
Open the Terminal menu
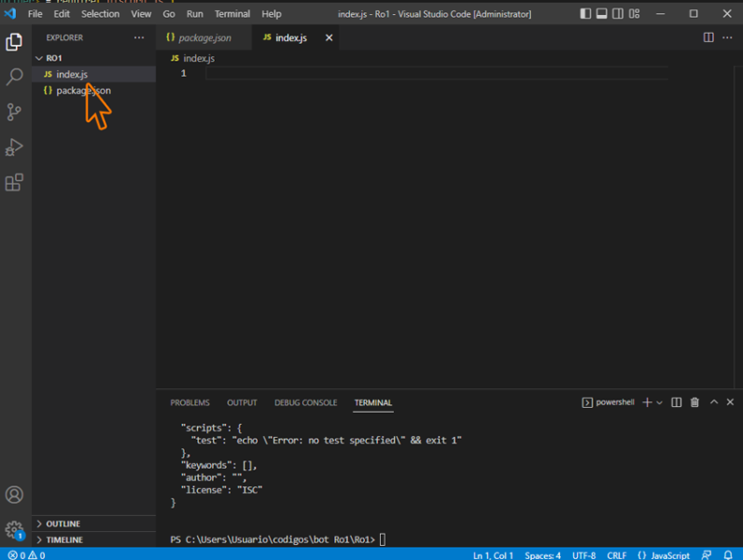[x=231, y=14]
